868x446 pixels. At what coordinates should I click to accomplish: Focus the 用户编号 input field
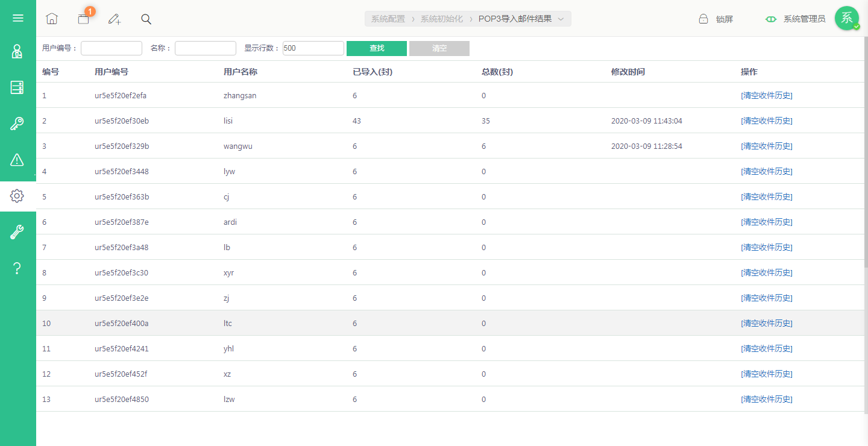point(112,48)
